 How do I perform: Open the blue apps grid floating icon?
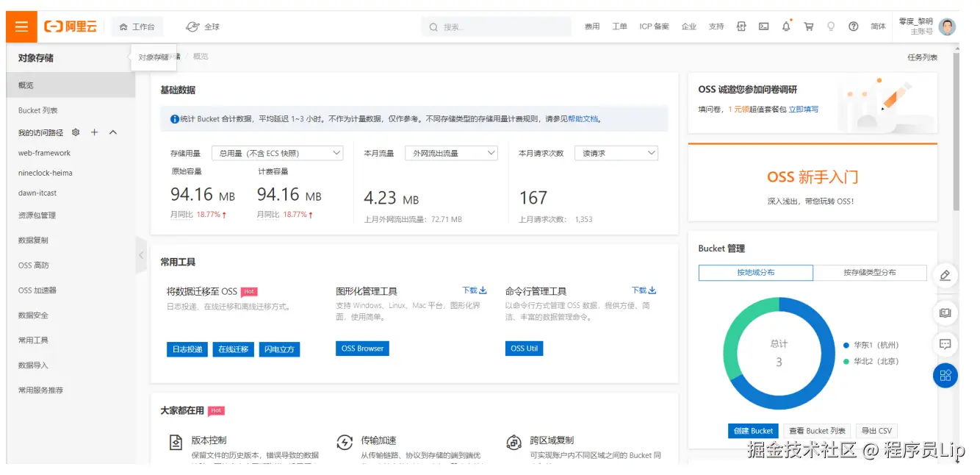(945, 376)
